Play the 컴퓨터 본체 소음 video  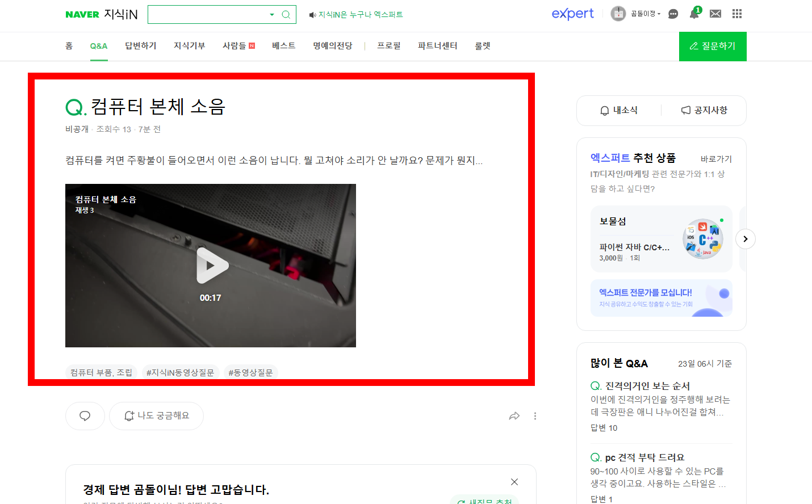coord(211,265)
